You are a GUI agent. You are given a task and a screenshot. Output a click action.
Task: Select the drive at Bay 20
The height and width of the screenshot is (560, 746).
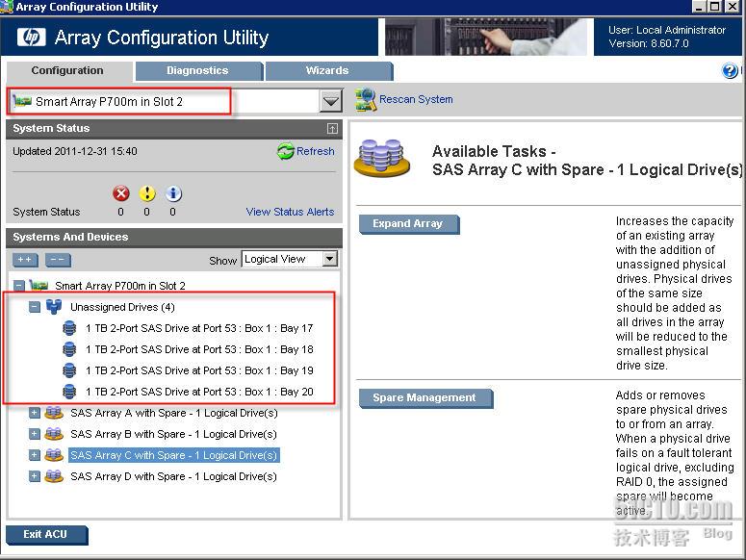(x=199, y=392)
